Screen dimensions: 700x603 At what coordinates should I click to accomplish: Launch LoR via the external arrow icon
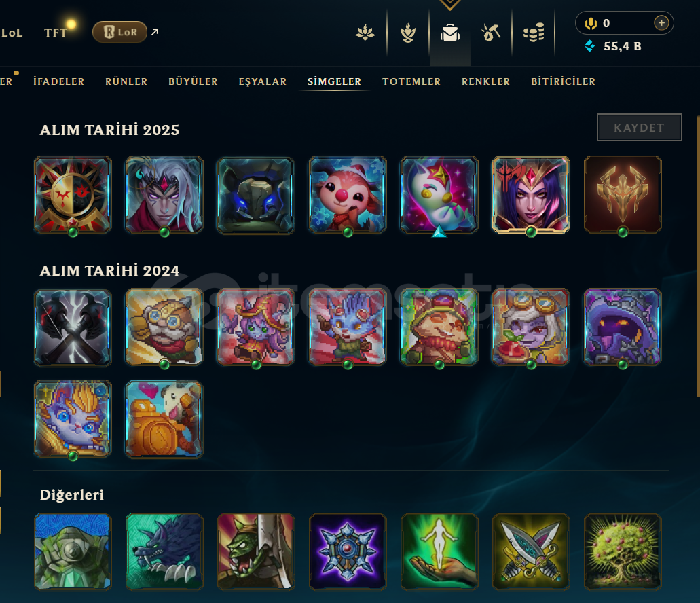point(155,32)
